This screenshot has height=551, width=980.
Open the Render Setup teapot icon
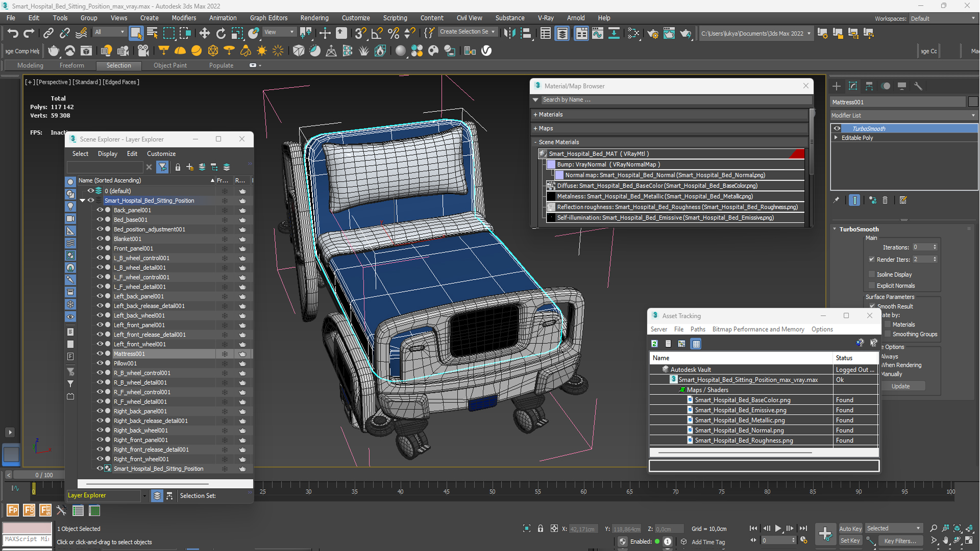coord(652,33)
